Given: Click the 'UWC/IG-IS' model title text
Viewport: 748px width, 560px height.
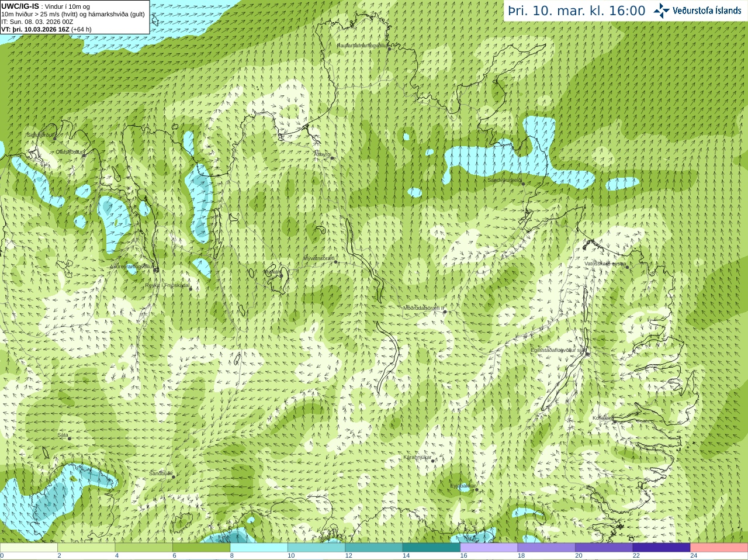Looking at the screenshot, I should coord(20,6).
